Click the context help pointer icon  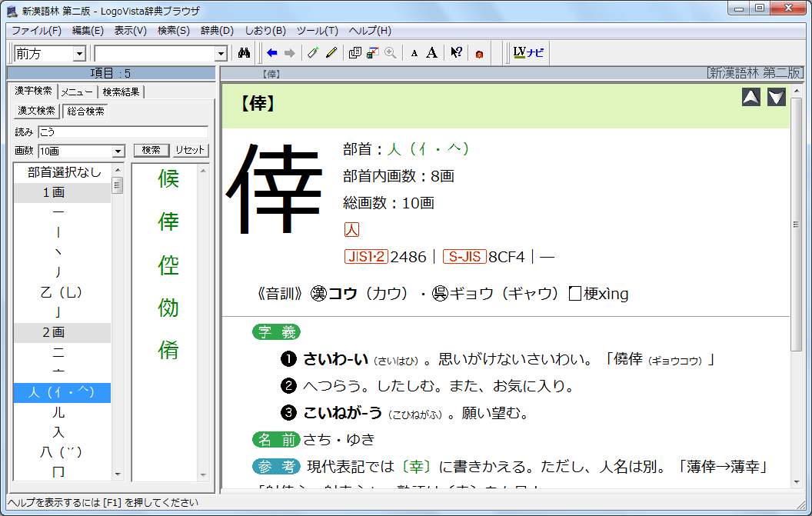pos(456,53)
